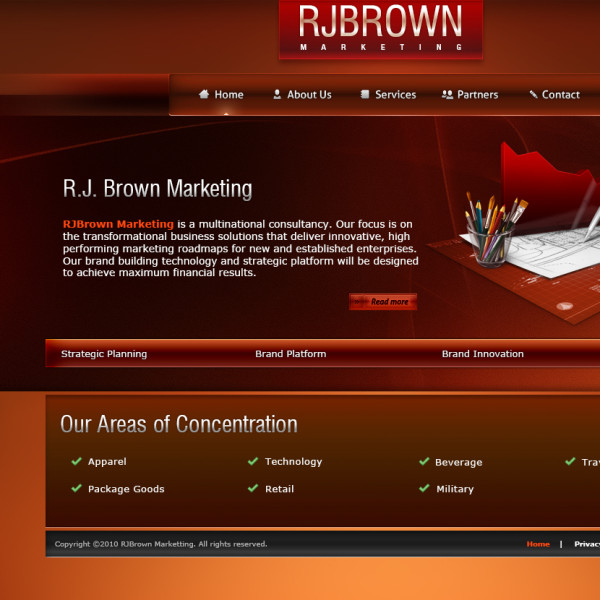Select the Strategic Planning tab
The height and width of the screenshot is (600, 600).
pos(104,354)
